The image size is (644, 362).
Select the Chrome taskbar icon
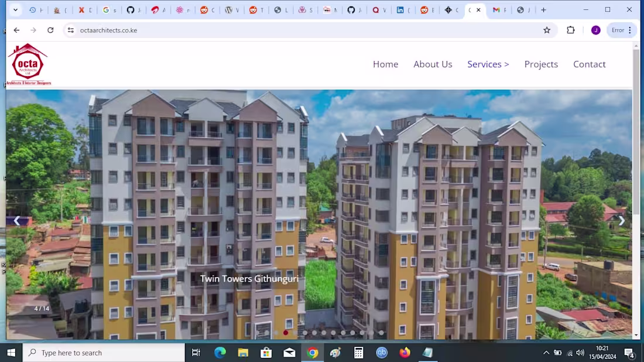point(313,353)
